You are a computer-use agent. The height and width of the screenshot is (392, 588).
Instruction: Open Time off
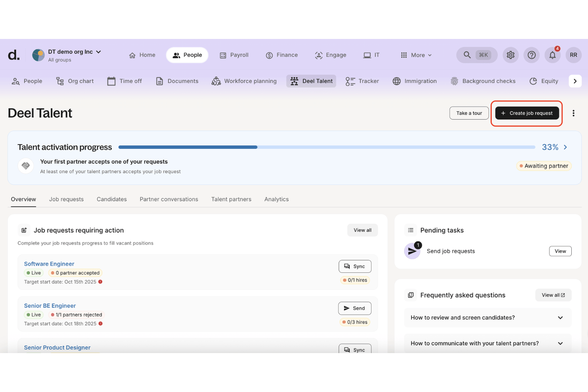pos(125,81)
